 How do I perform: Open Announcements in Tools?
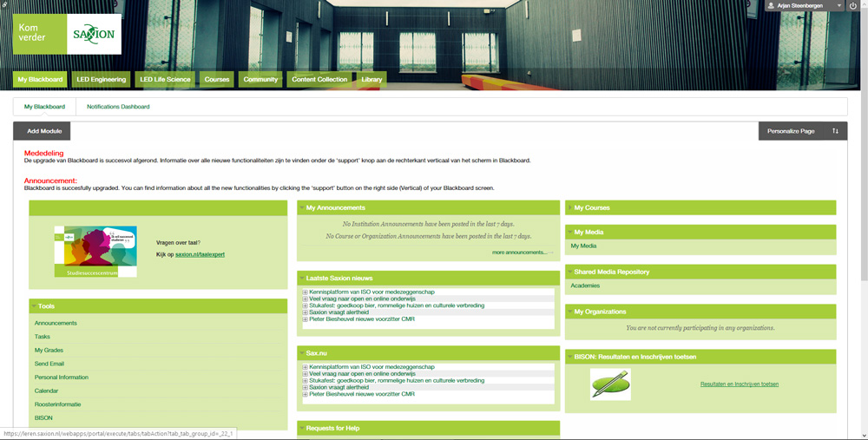click(56, 323)
